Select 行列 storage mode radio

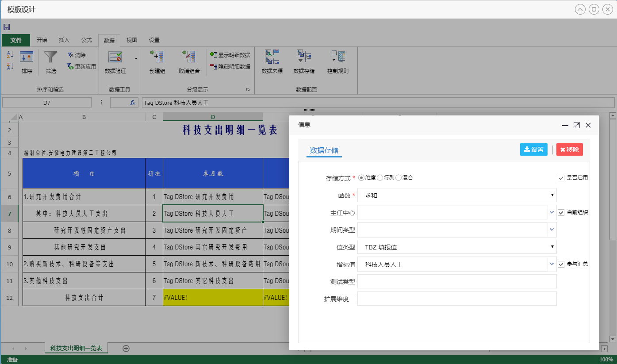pos(380,177)
